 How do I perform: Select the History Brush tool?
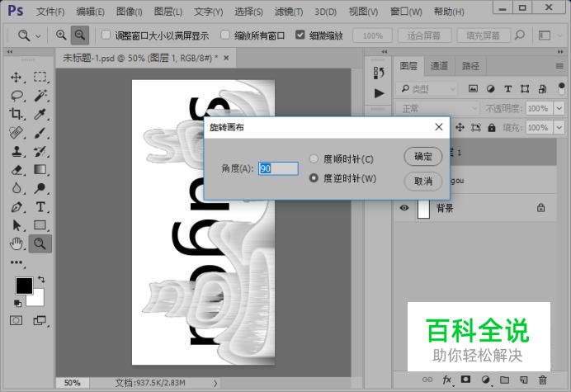[x=40, y=151]
